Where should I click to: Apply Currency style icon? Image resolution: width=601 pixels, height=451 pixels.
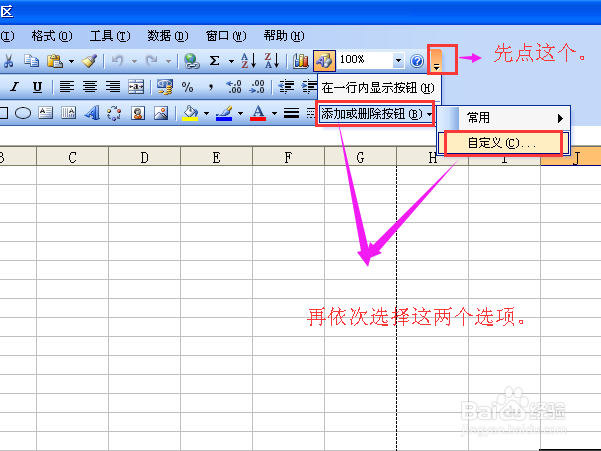(x=165, y=87)
